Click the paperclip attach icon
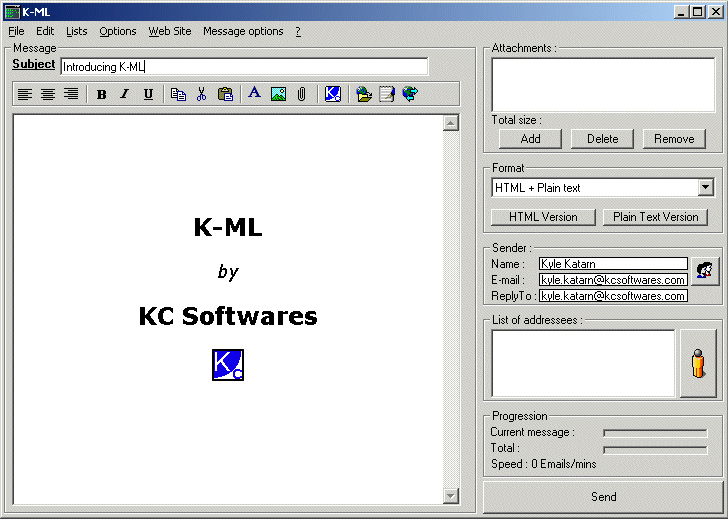Image resolution: width=728 pixels, height=519 pixels. [301, 94]
